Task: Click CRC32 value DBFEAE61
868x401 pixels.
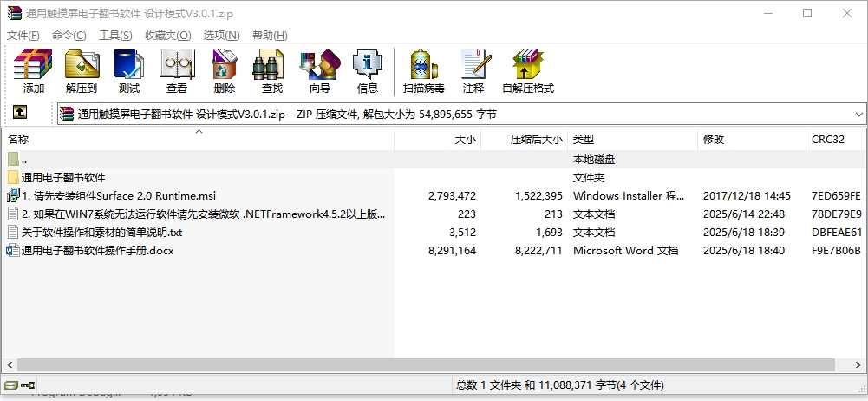Action: pyautogui.click(x=837, y=232)
